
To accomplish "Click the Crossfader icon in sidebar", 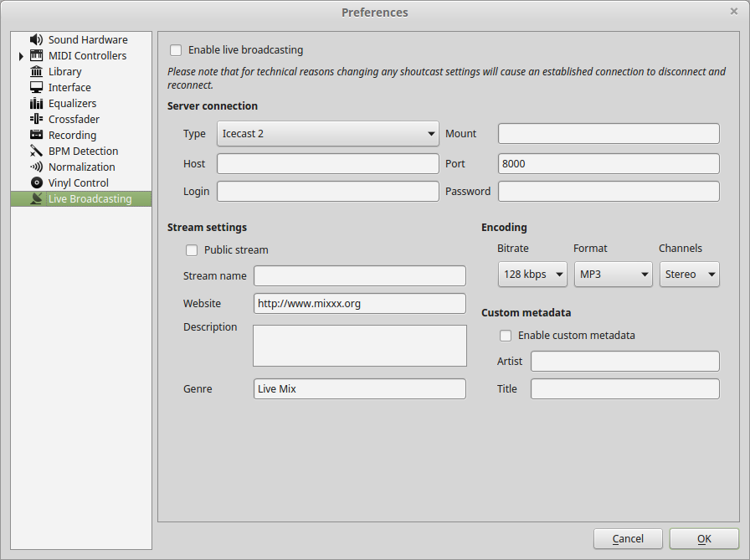I will [x=36, y=120].
